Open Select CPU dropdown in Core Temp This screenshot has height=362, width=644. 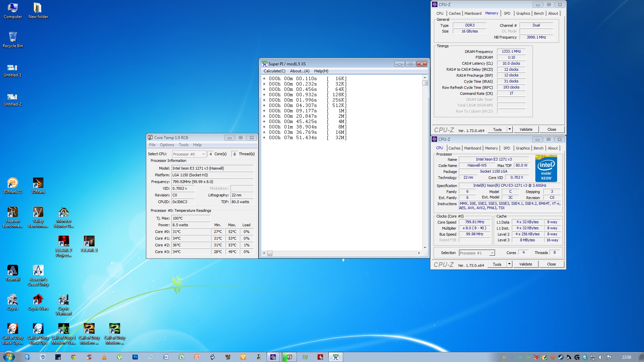point(189,154)
